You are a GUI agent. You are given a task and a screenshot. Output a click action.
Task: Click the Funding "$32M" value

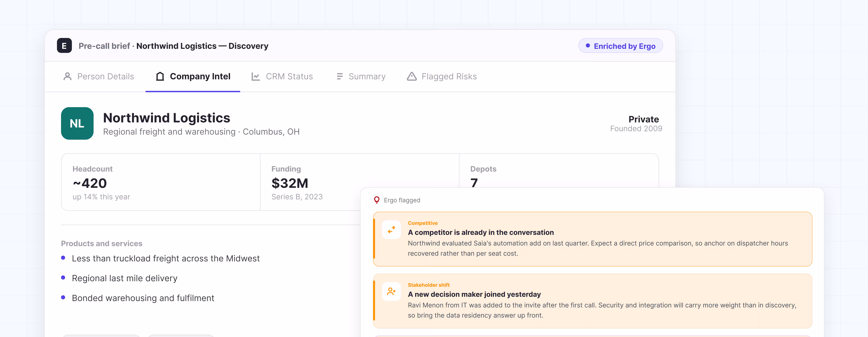290,183
